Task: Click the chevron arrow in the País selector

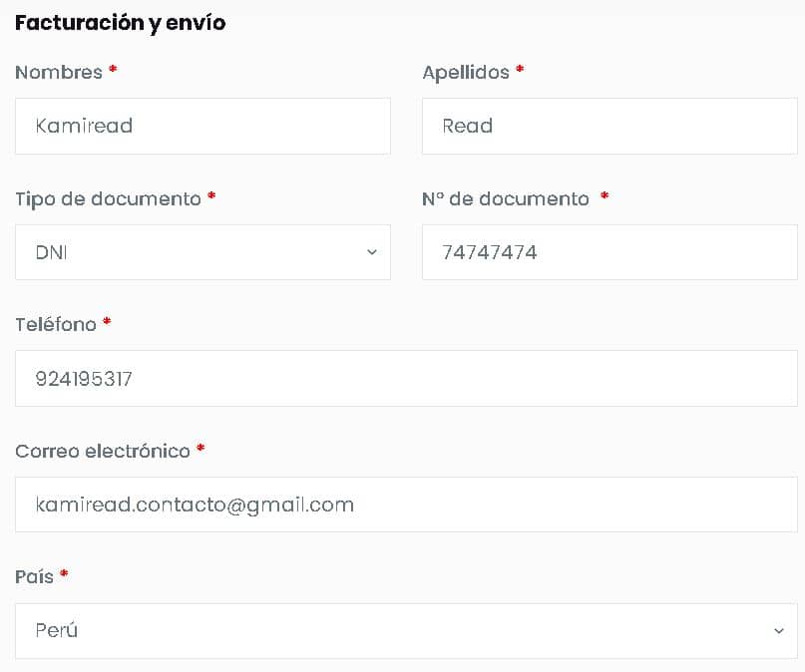Action: click(x=779, y=631)
